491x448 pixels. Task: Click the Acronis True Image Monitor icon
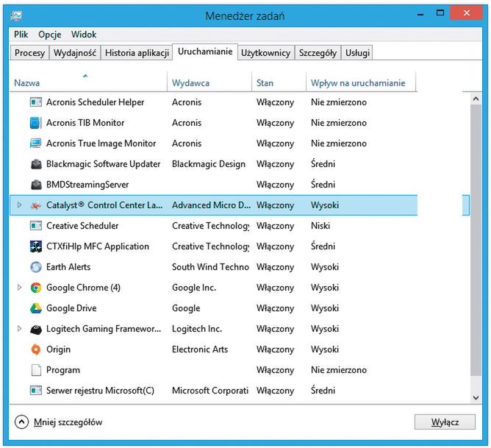(x=36, y=143)
